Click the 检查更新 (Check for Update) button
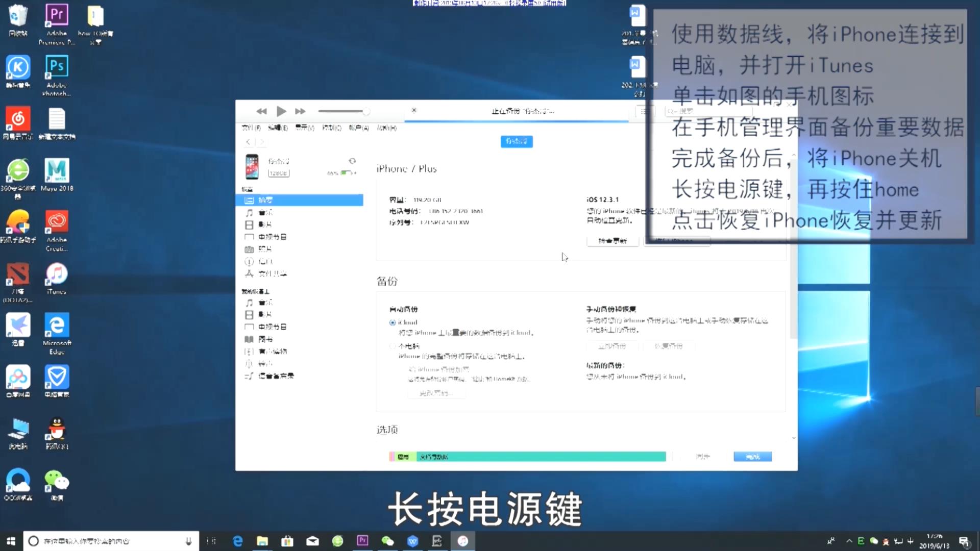Viewport: 980px width, 551px height. (x=612, y=241)
